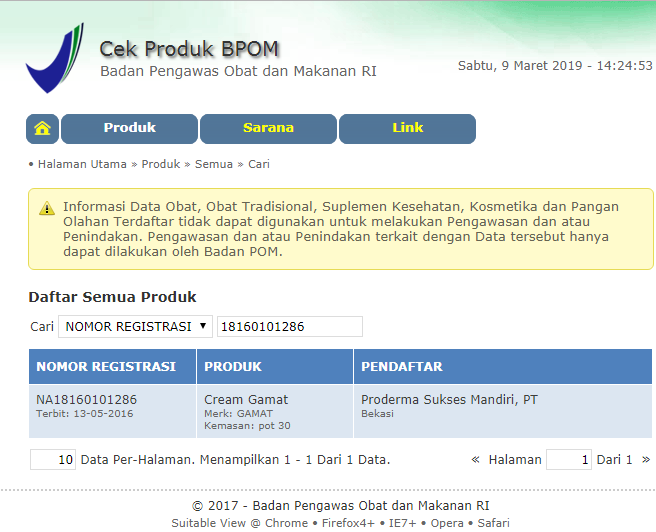Click the date and time display
This screenshot has width=656, height=532.
pos(555,66)
